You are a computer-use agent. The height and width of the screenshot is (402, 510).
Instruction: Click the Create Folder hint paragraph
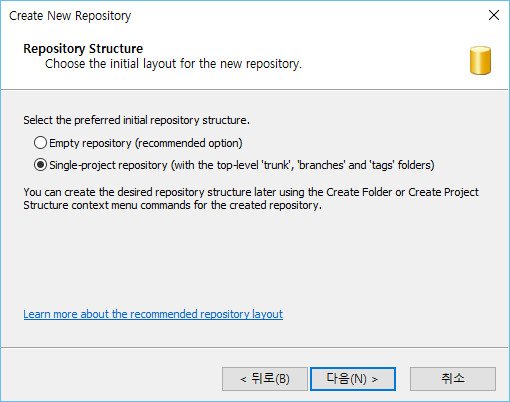[251, 198]
